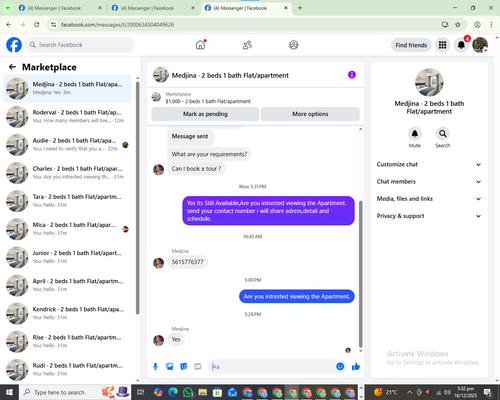Click the browser address bar URL

pyautogui.click(x=117, y=25)
